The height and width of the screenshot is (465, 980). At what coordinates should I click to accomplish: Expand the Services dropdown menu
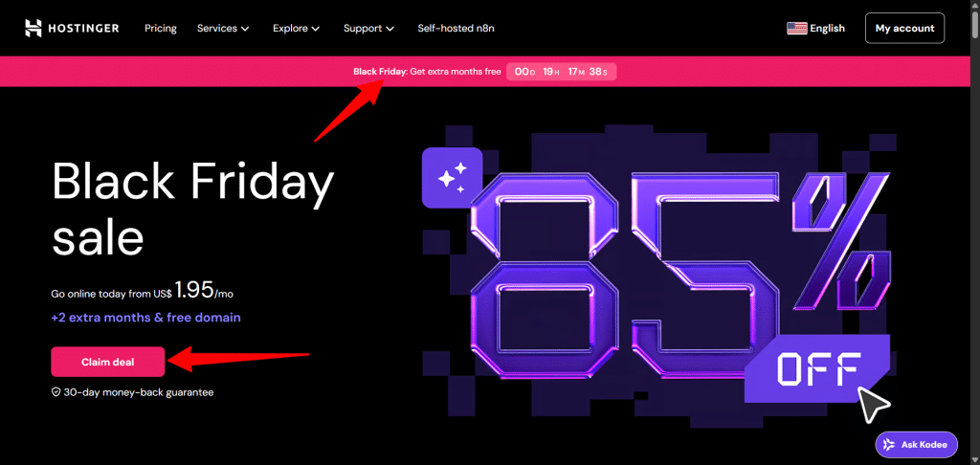223,28
